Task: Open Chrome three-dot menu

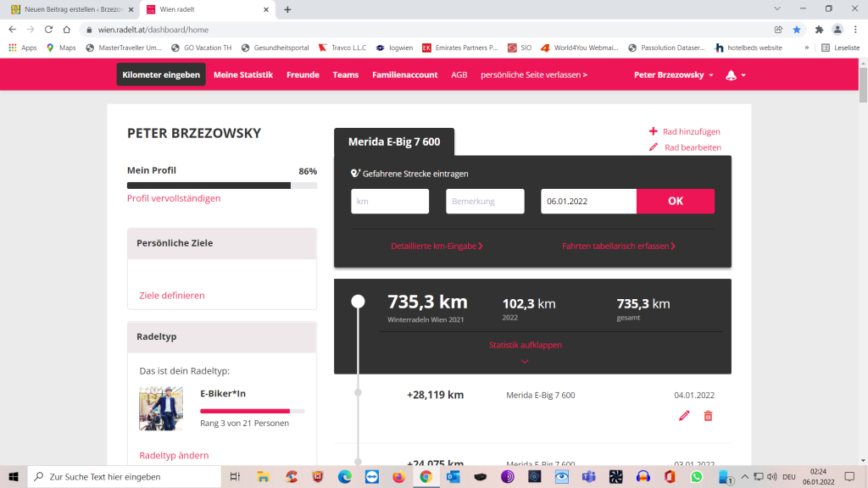Action: click(x=855, y=30)
